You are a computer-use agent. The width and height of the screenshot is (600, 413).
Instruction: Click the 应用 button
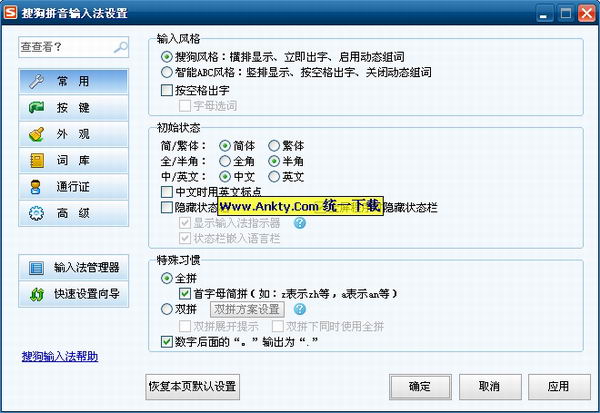pos(559,387)
